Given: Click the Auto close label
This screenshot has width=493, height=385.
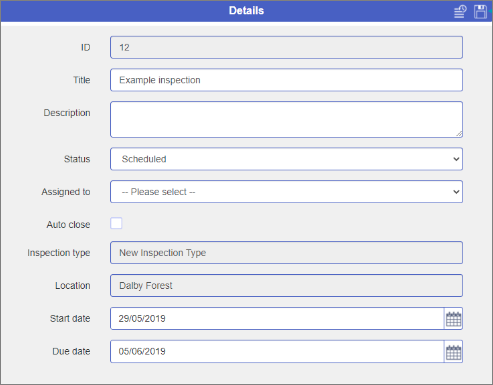Looking at the screenshot, I should click(x=68, y=225).
